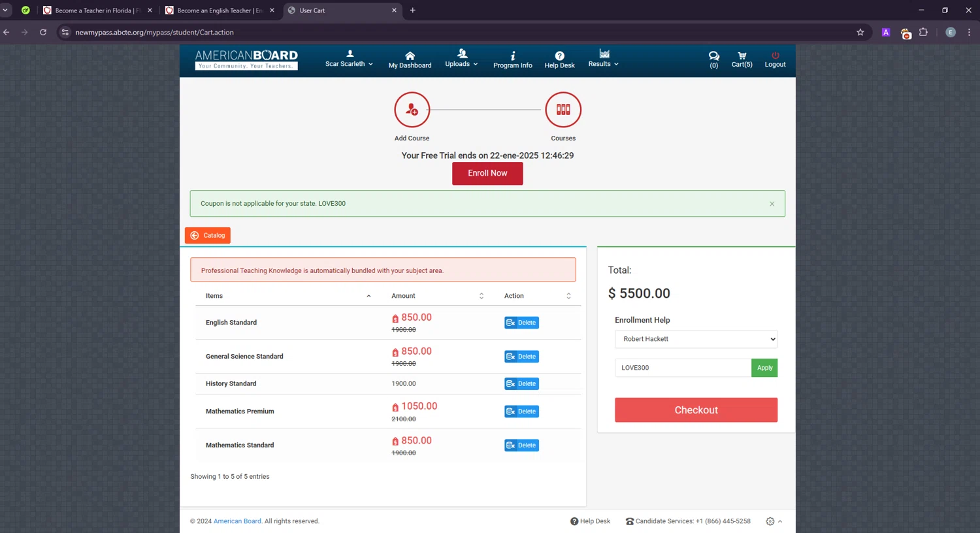Sort table by Items column
The height and width of the screenshot is (533, 980).
(x=288, y=296)
